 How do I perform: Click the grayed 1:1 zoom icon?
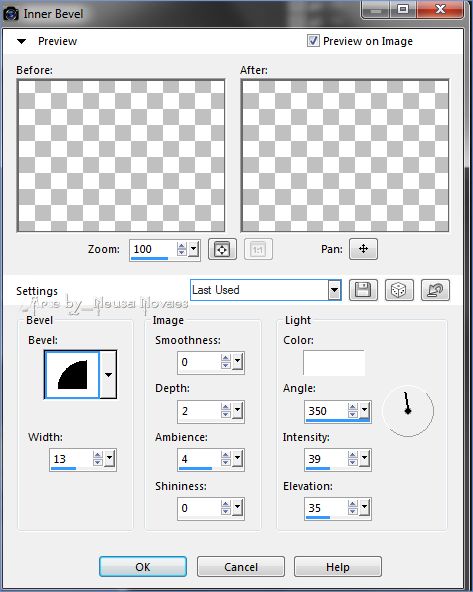258,249
